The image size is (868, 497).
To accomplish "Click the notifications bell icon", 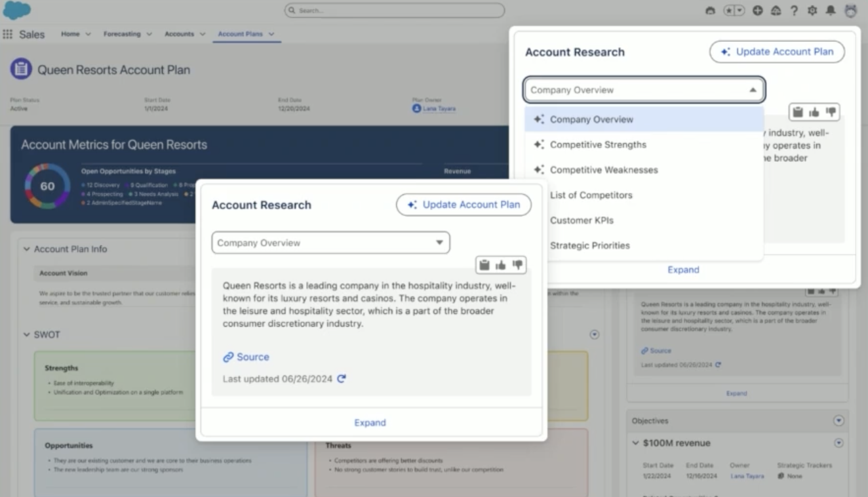I will click(x=831, y=10).
